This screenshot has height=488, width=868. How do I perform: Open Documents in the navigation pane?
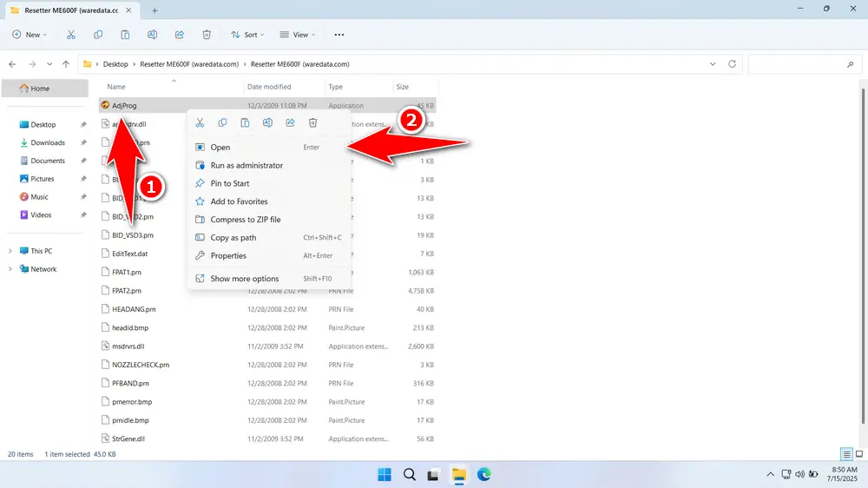48,161
